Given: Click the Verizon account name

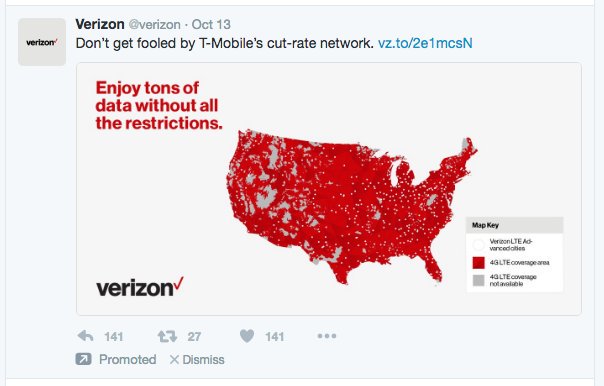Looking at the screenshot, I should pos(100,24).
